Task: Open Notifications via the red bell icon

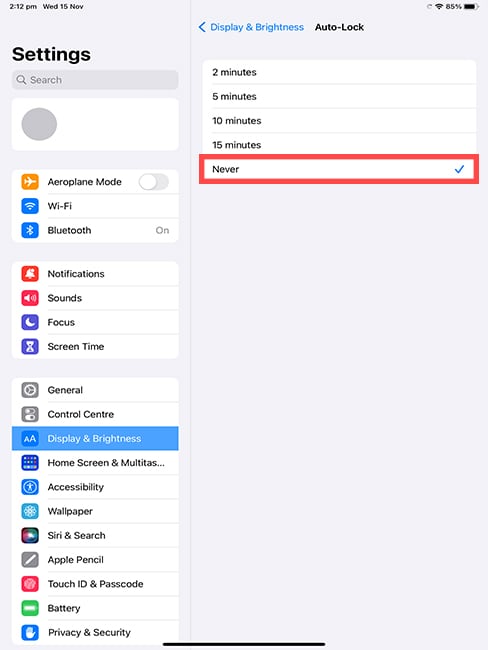Action: [30, 274]
